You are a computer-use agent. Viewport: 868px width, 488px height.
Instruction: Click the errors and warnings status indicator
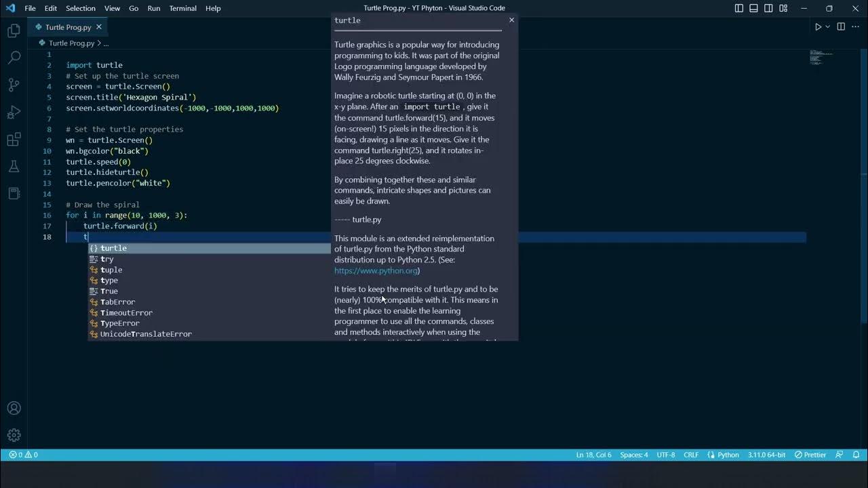(24, 455)
